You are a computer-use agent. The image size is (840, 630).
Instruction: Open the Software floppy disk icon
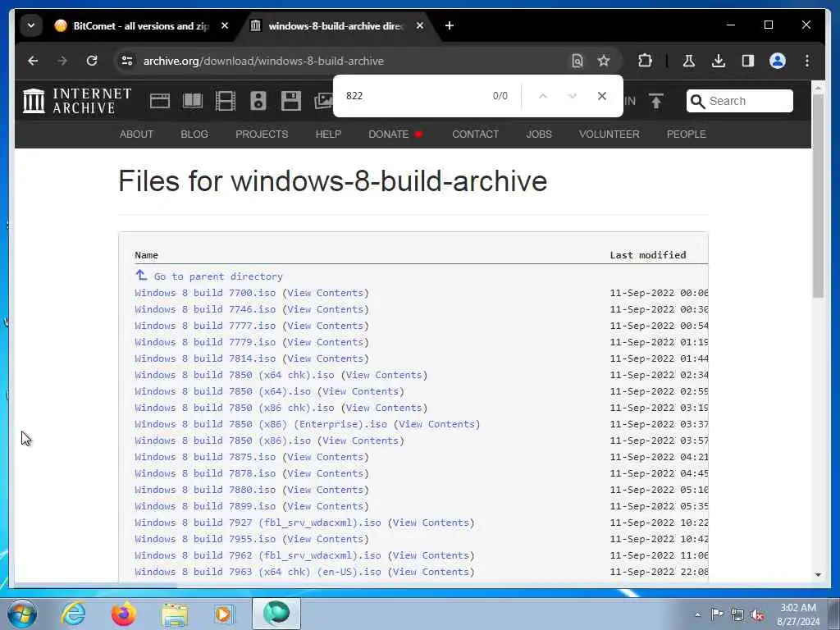[x=291, y=101]
